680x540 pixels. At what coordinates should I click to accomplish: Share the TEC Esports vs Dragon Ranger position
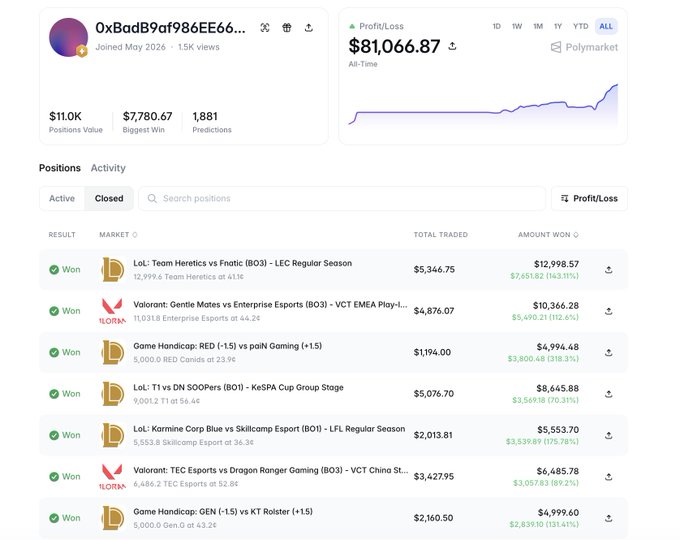pyautogui.click(x=608, y=477)
